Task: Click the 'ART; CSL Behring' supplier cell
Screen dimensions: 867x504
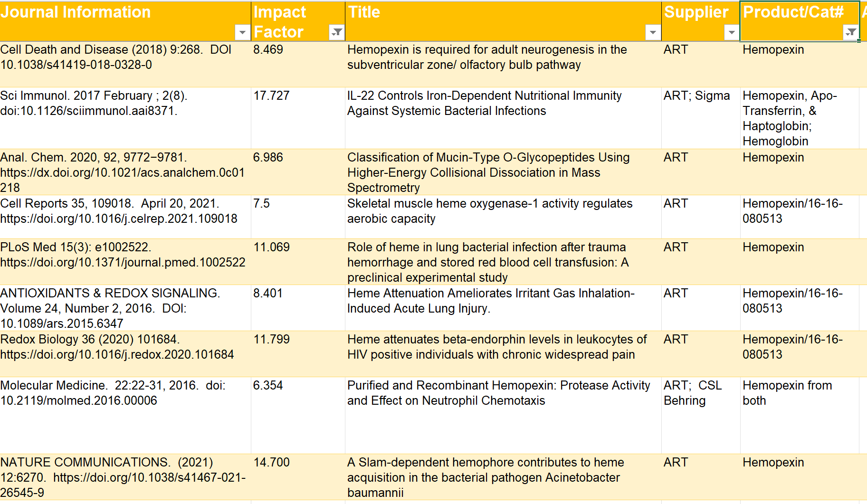Action: point(693,393)
